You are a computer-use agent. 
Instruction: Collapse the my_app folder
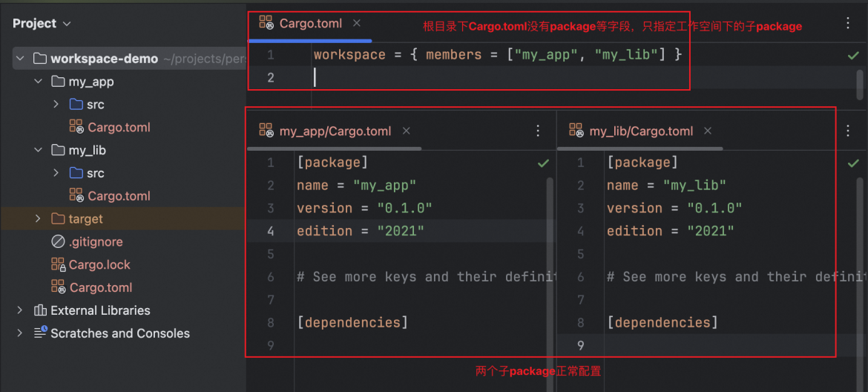click(38, 82)
